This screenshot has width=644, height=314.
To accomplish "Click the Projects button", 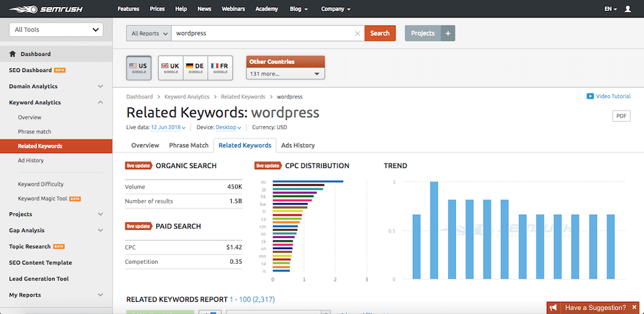I will (423, 33).
